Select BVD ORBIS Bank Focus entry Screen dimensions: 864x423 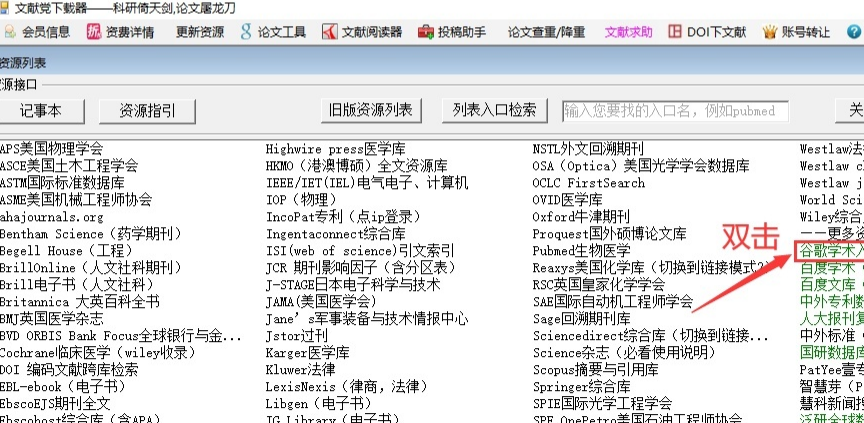121,335
